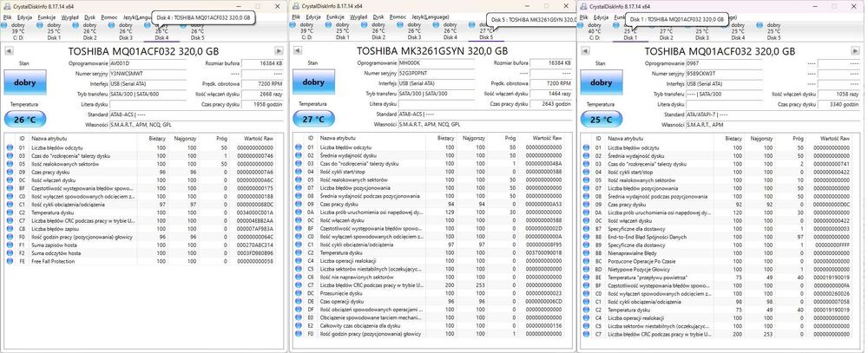
Task: Open Funkcje menu in left window
Action: coord(47,17)
